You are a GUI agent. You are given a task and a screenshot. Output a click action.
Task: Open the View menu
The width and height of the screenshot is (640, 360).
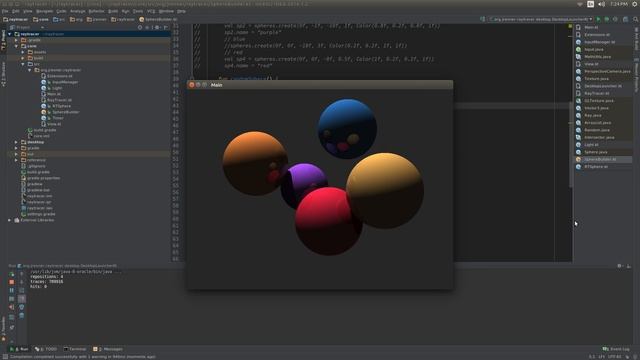[27, 11]
